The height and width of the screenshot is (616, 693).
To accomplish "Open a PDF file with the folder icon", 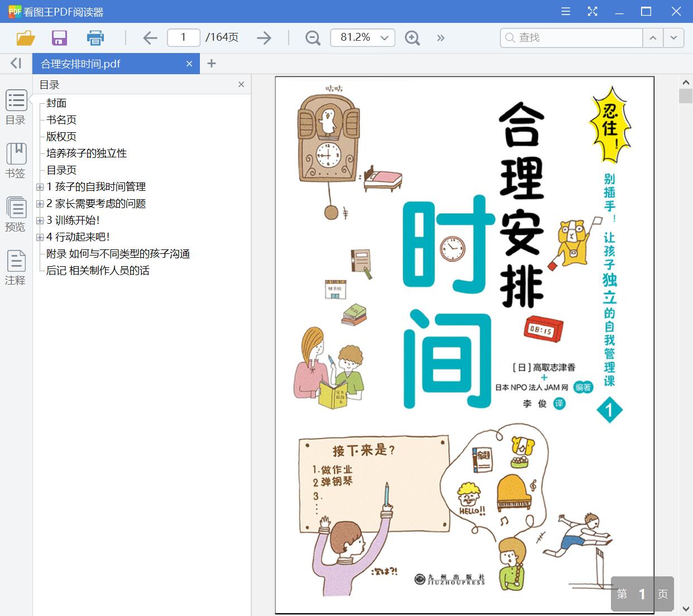I will (x=26, y=38).
